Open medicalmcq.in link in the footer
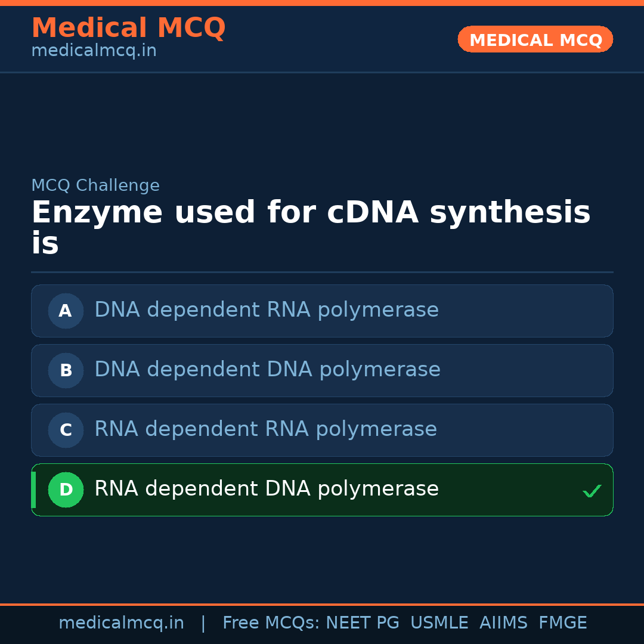Viewport: 644px width, 644px height. pos(121,623)
